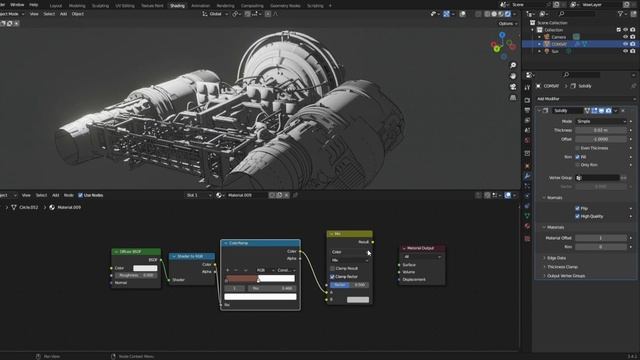Click Diffuse BSDF color swatch
640x360 pixels.
(x=145, y=268)
